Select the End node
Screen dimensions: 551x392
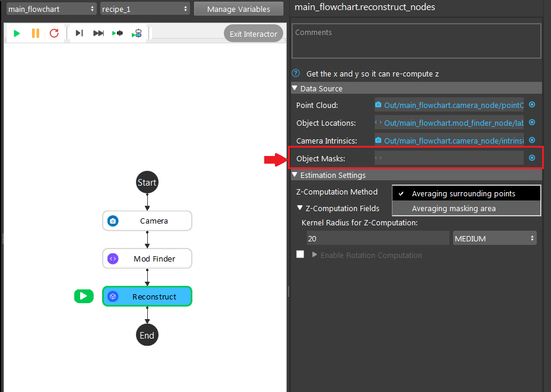[147, 335]
